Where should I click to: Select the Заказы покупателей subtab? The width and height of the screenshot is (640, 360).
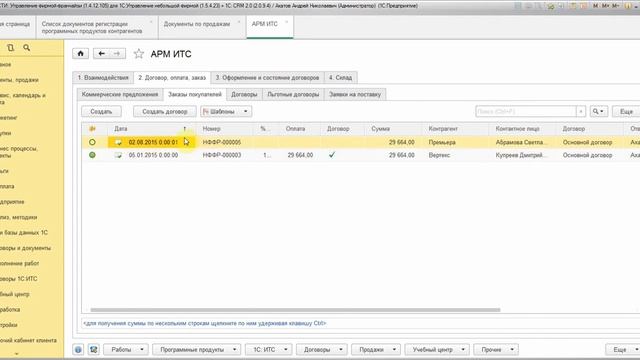(x=195, y=94)
